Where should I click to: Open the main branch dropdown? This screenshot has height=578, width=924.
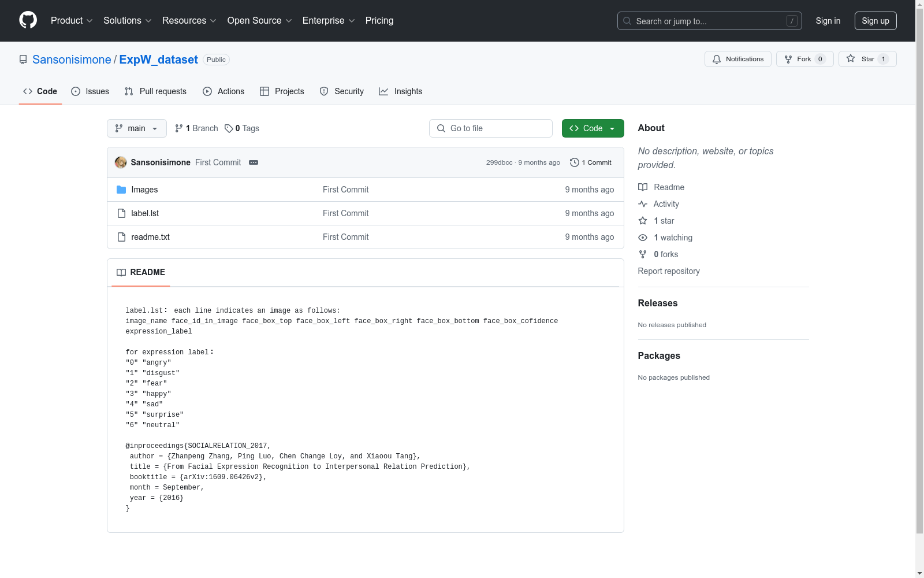(x=136, y=128)
